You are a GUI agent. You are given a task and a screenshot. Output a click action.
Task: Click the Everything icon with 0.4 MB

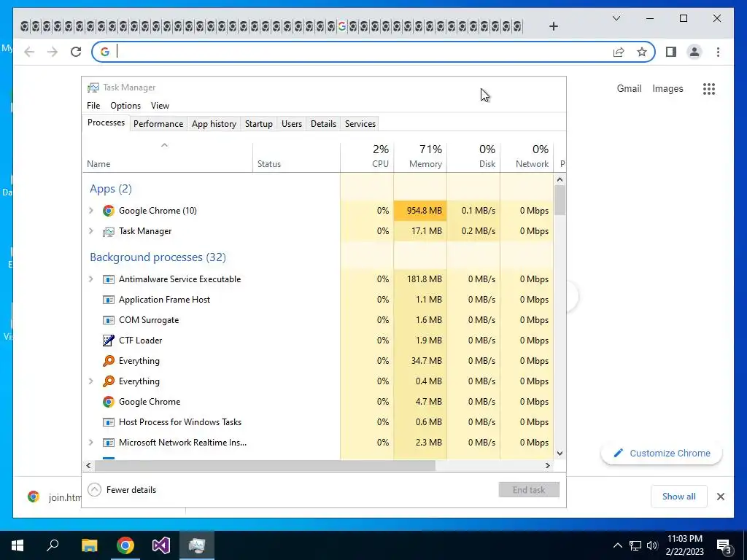109,381
